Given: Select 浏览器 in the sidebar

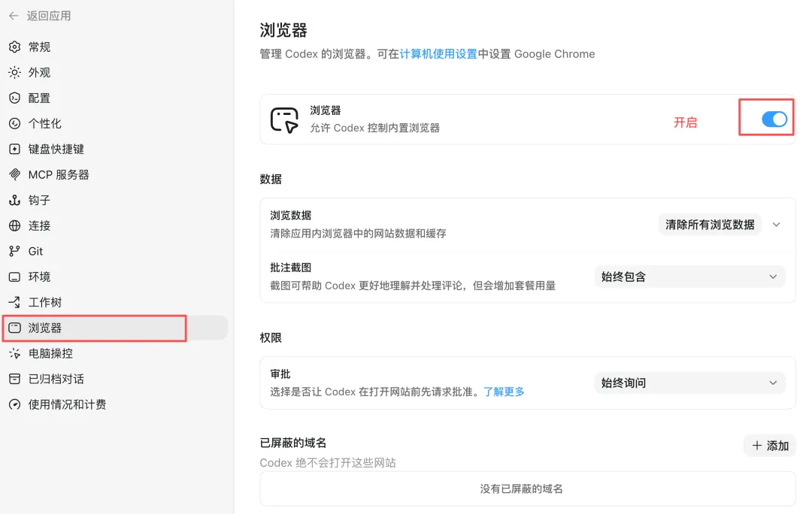Looking at the screenshot, I should [115, 328].
